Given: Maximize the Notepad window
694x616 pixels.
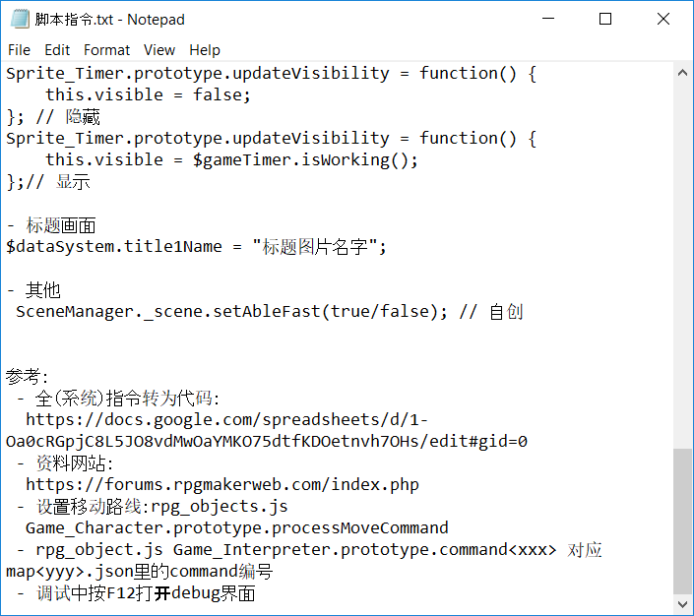Looking at the screenshot, I should pyautogui.click(x=605, y=19).
